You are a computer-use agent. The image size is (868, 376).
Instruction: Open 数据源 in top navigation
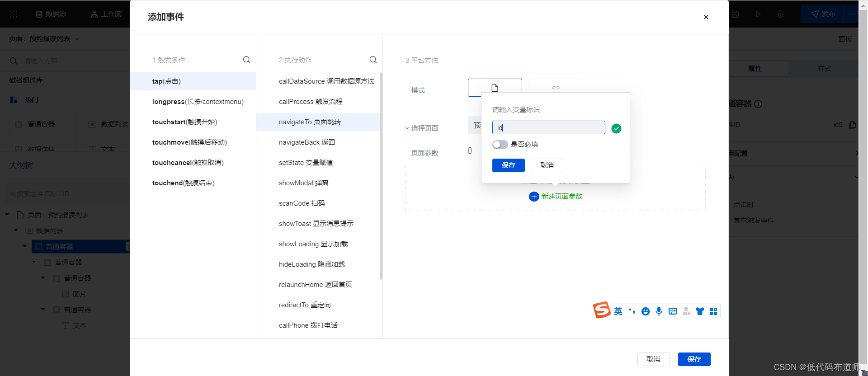pyautogui.click(x=51, y=14)
